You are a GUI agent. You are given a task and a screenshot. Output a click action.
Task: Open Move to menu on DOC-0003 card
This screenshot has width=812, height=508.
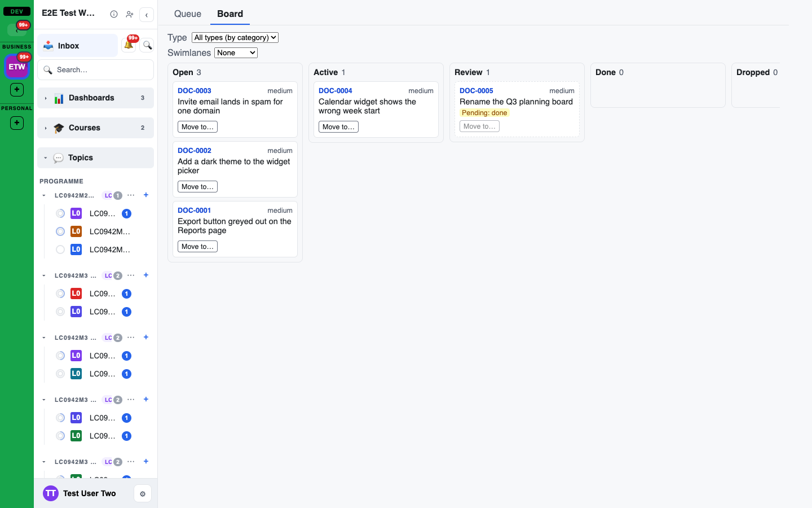tap(197, 127)
